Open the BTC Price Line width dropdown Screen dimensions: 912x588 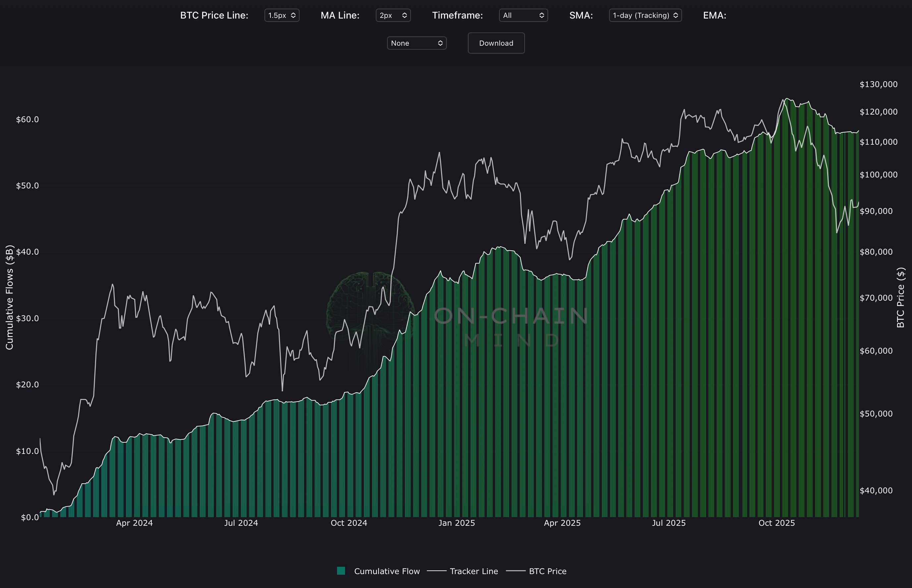pos(282,15)
